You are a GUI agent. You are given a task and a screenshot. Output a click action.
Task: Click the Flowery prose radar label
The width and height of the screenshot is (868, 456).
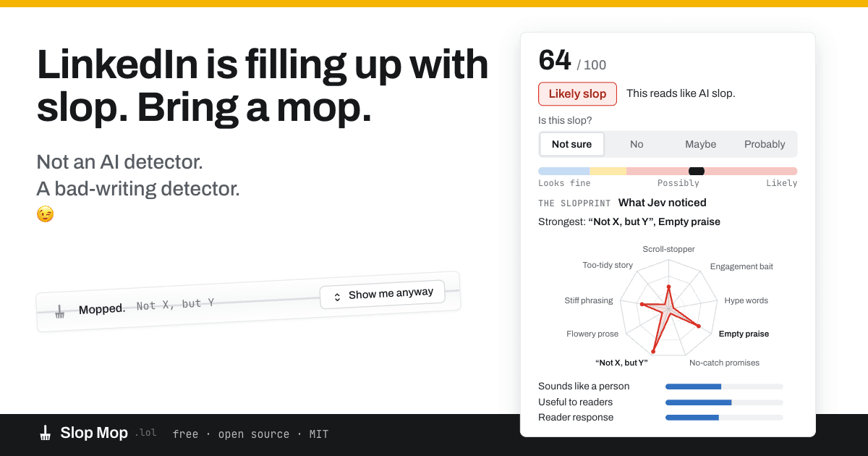point(592,334)
